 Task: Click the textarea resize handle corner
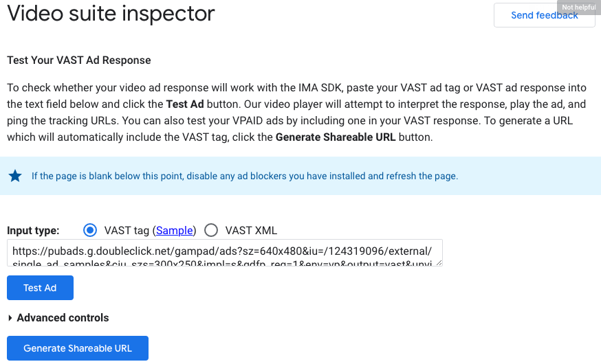tap(438, 262)
